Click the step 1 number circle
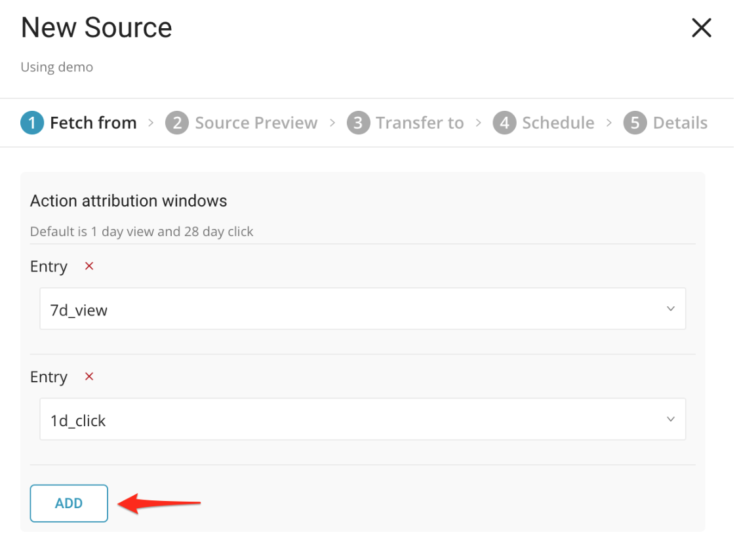Image resolution: width=737 pixels, height=560 pixels. (32, 123)
